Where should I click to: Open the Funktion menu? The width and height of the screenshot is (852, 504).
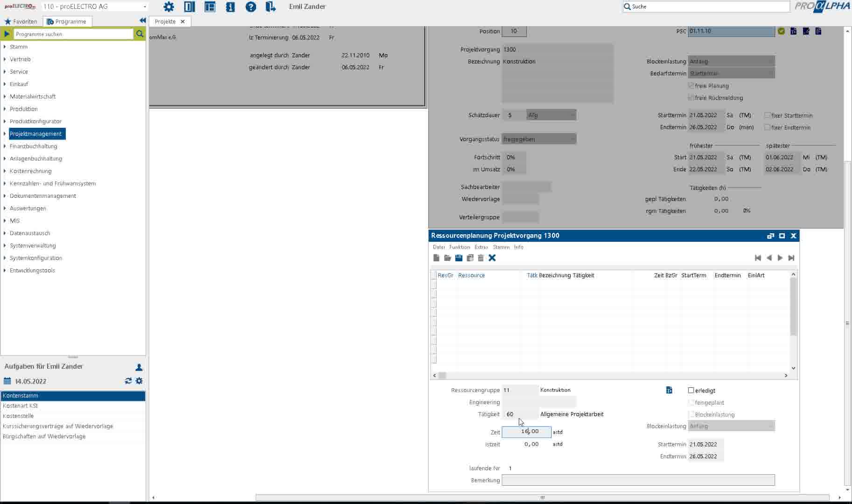(x=460, y=247)
